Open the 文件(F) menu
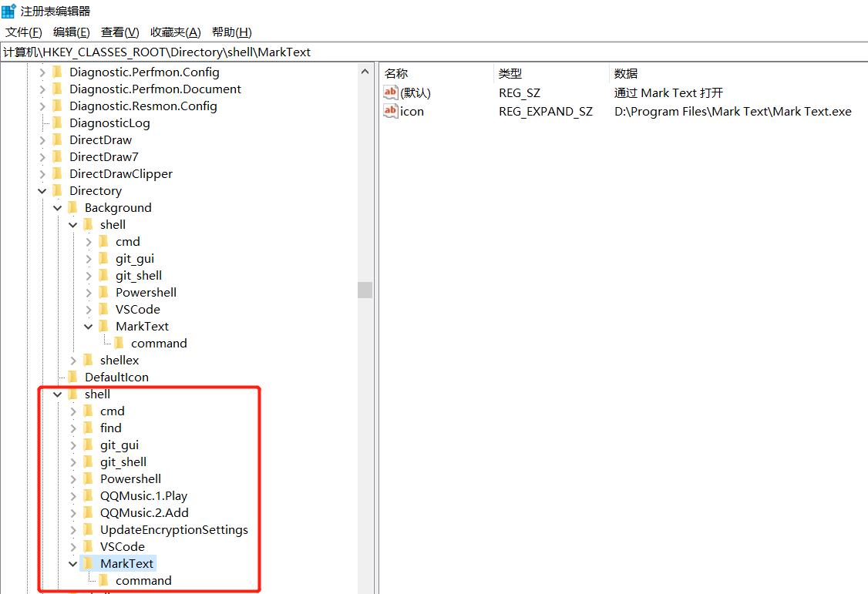This screenshot has height=594, width=868. point(23,32)
